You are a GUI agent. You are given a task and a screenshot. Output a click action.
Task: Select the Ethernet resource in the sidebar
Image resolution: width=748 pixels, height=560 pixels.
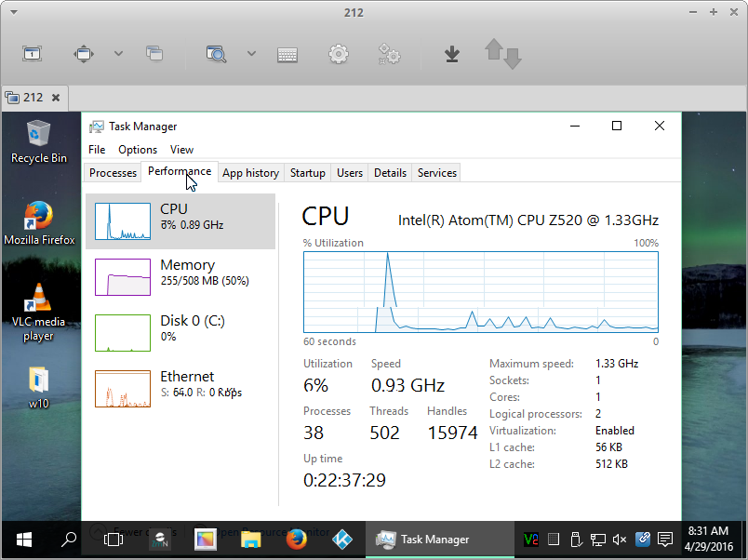pos(180,389)
